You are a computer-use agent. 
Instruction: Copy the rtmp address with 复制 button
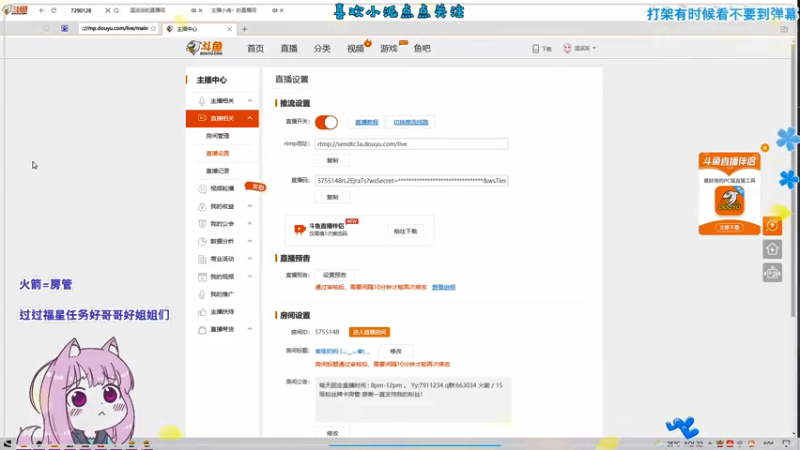coord(332,161)
